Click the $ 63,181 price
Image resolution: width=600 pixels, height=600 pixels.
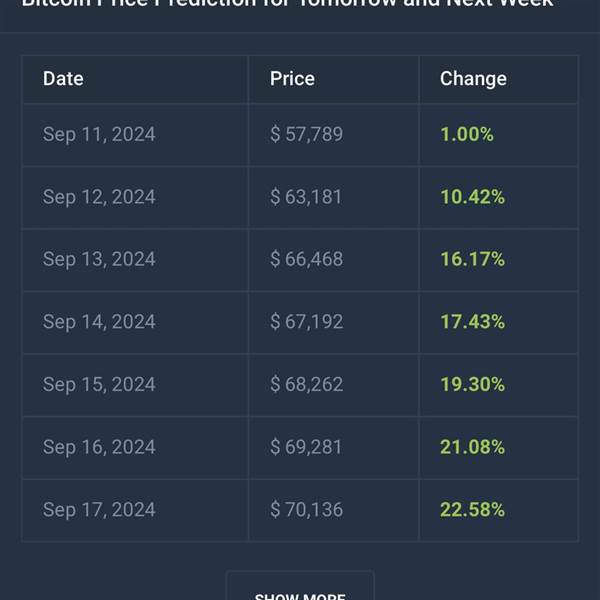306,197
